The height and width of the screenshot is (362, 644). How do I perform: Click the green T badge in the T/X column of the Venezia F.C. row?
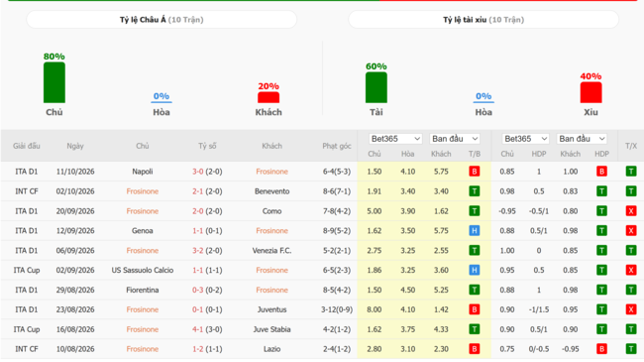[631, 251]
